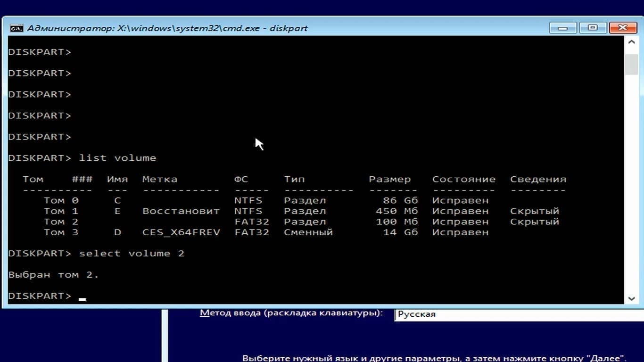Click 'Скрытый' in the Том 2 row
Screen dimensions: 644x362
click(x=535, y=222)
